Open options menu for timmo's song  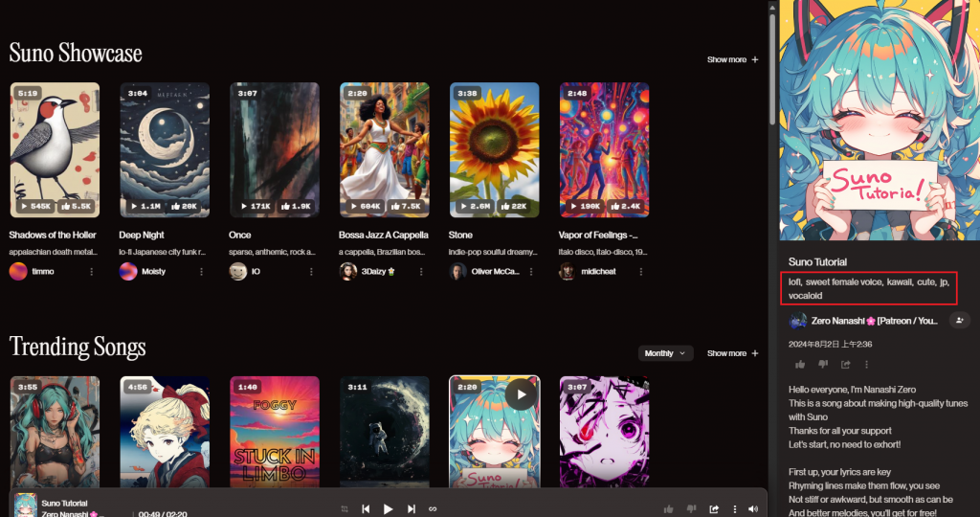[92, 271]
